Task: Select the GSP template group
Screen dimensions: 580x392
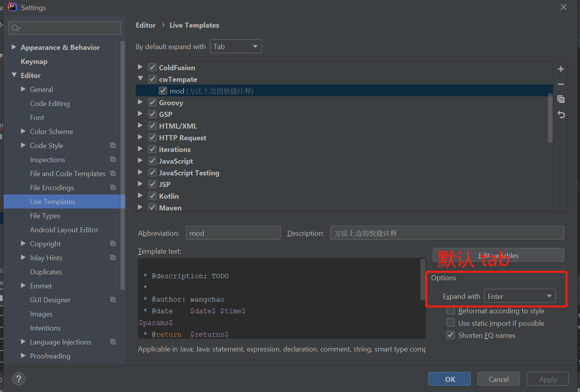Action: click(x=166, y=114)
